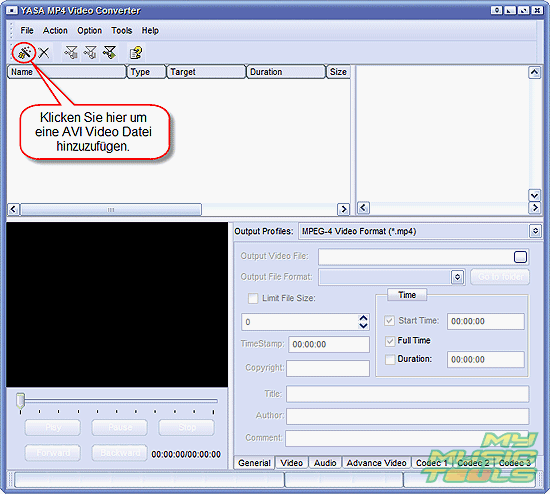Screen dimensions: 550x494
Task: Expand the Output Profiles dropdown
Action: pos(535,231)
